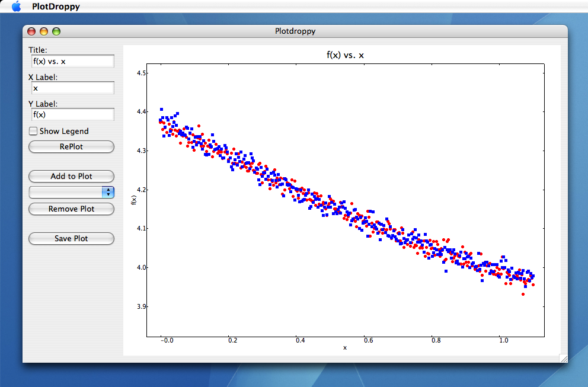Focus the X Label input box

point(72,88)
